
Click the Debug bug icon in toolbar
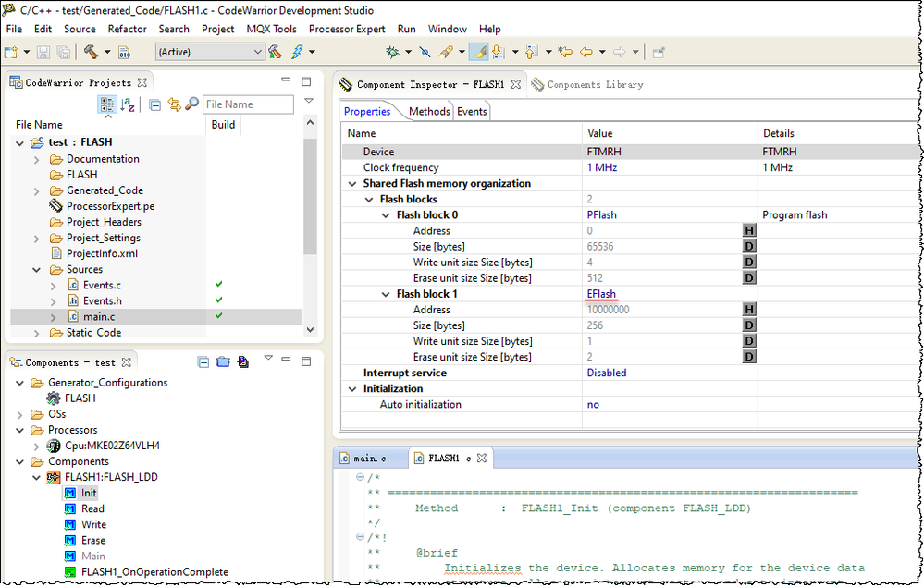392,52
